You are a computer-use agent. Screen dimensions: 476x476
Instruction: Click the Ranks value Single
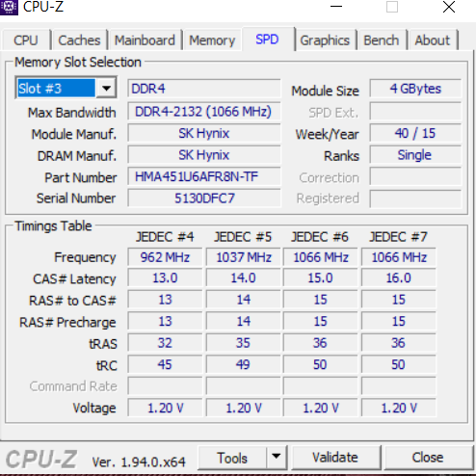(x=415, y=155)
